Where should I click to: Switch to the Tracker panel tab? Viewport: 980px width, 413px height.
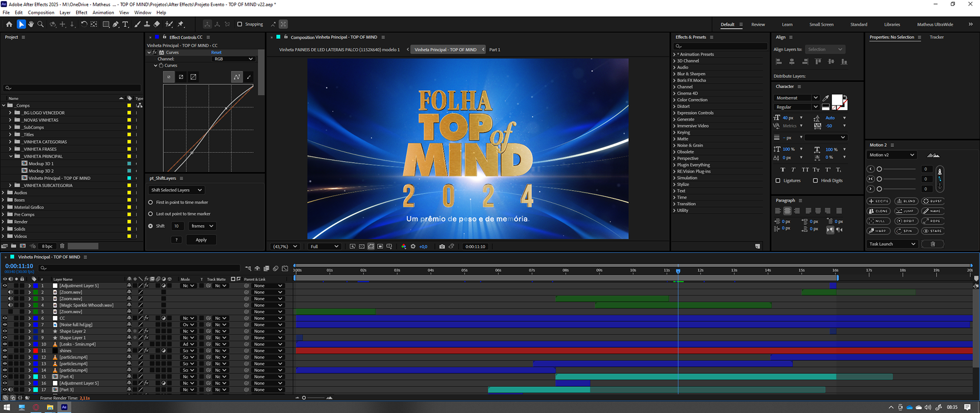[937, 37]
